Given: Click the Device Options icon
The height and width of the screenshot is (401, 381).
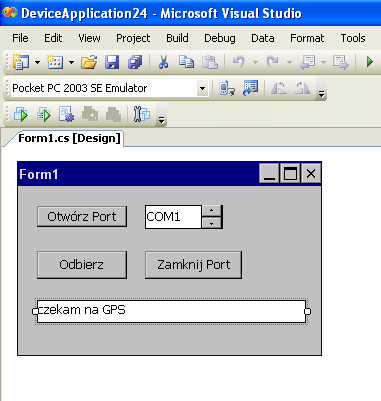Looking at the screenshot, I should 250,88.
